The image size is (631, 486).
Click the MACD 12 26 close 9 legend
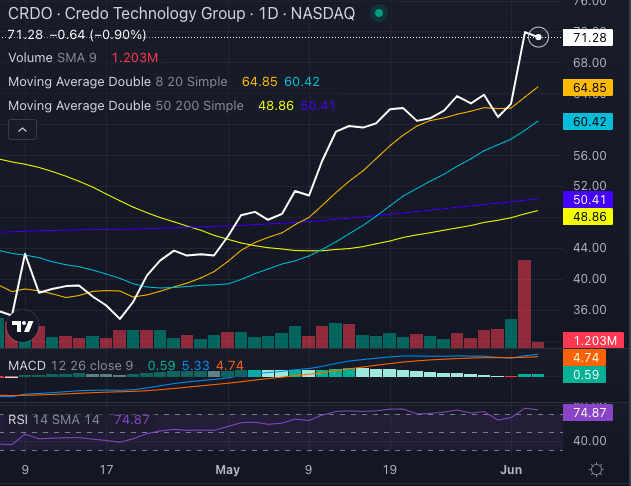pyautogui.click(x=70, y=366)
